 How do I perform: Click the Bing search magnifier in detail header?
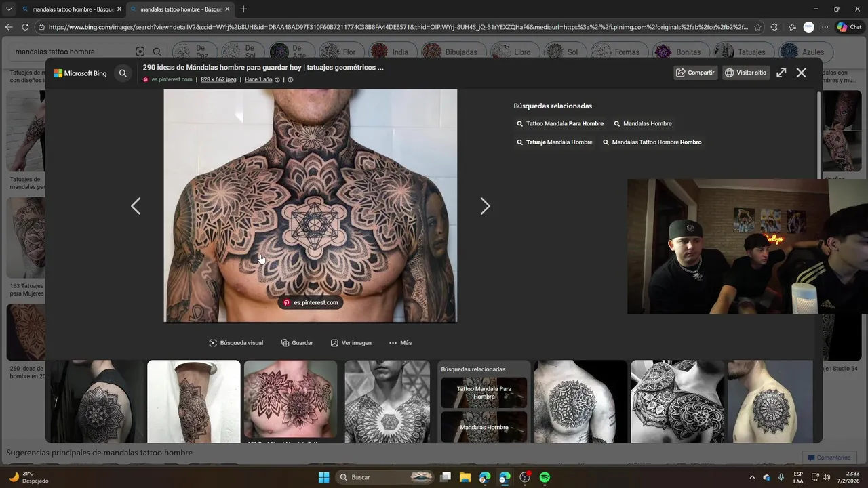pos(123,73)
